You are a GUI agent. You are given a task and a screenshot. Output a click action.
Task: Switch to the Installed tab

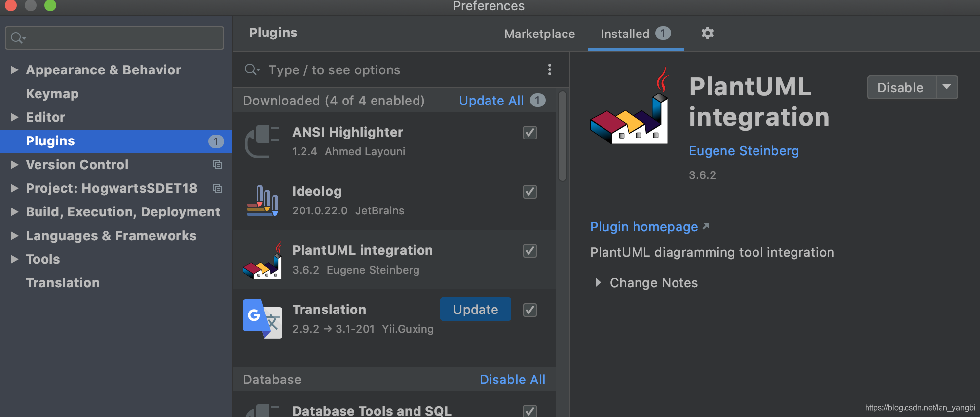tap(636, 34)
